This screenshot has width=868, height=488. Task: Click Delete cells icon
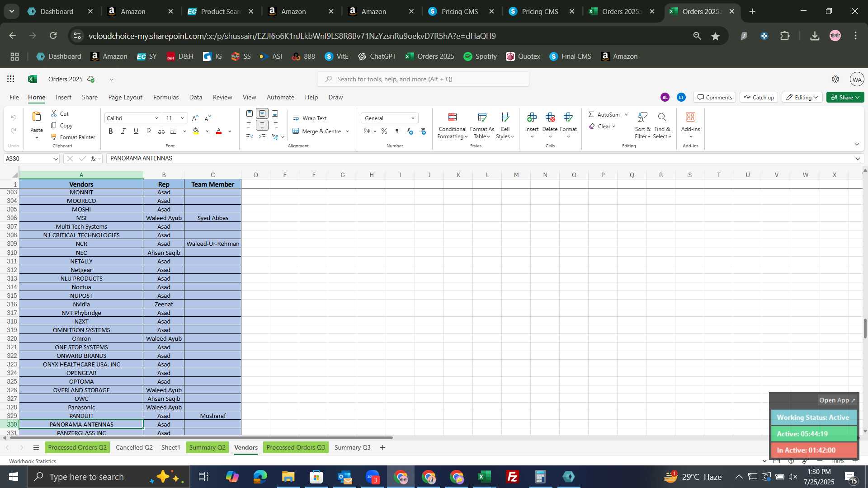pyautogui.click(x=550, y=117)
